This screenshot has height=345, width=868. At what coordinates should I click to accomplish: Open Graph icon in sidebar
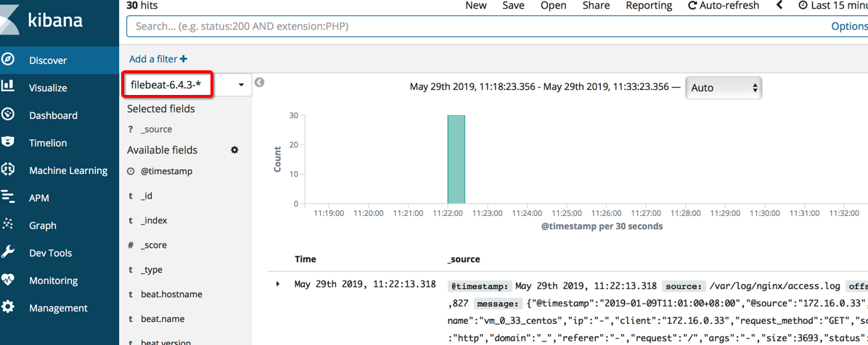8,225
